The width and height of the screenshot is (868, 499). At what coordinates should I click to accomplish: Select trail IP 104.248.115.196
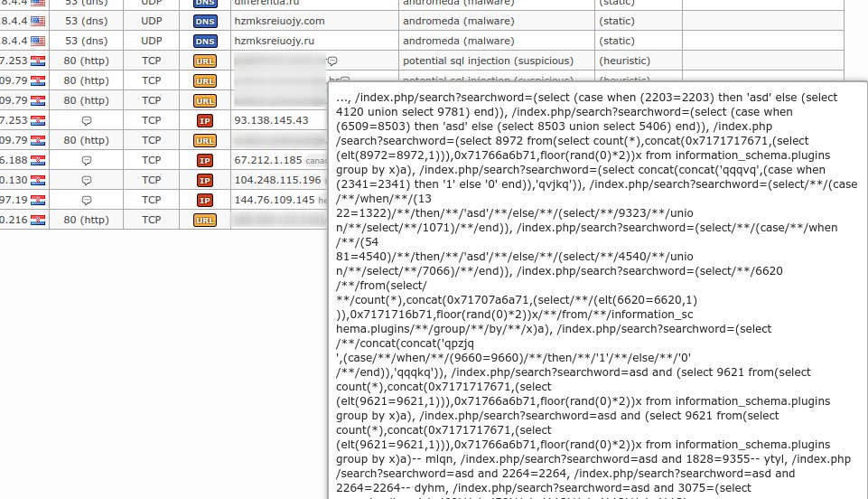[x=277, y=180]
